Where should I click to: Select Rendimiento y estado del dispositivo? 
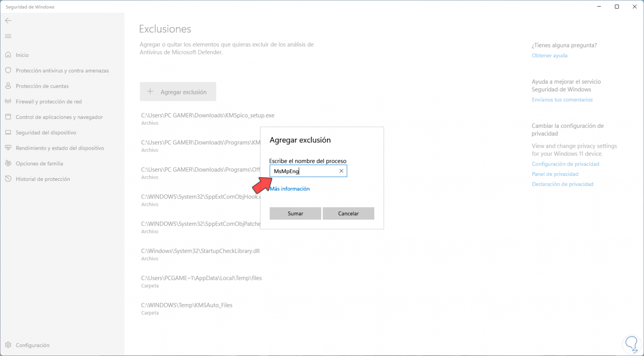point(60,148)
